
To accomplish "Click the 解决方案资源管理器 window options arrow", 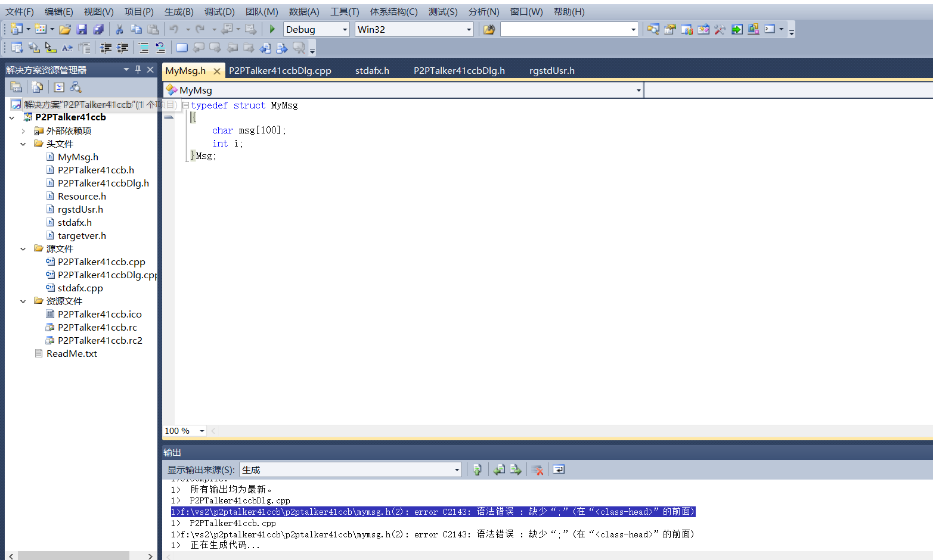I will 126,69.
